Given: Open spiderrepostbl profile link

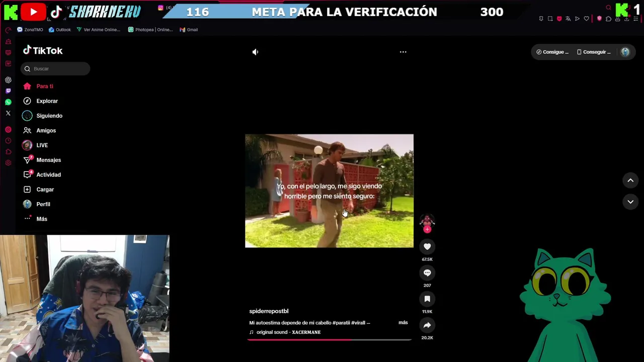Looking at the screenshot, I should [x=269, y=311].
